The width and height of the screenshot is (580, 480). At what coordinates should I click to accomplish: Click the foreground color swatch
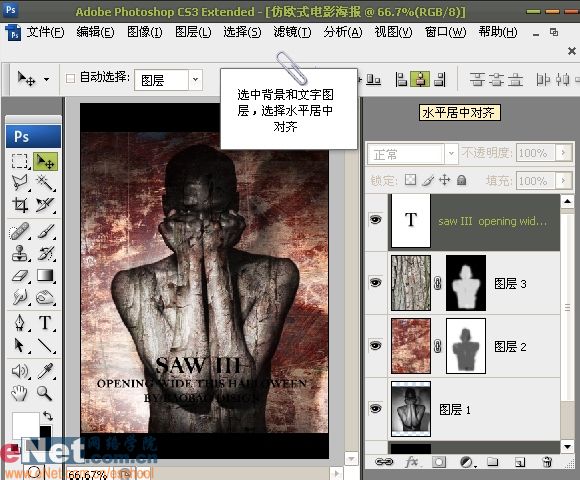coord(25,425)
